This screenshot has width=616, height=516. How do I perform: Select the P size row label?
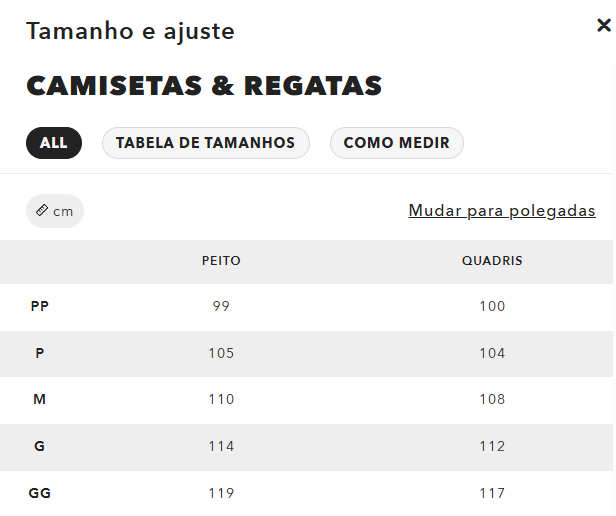[x=40, y=353]
